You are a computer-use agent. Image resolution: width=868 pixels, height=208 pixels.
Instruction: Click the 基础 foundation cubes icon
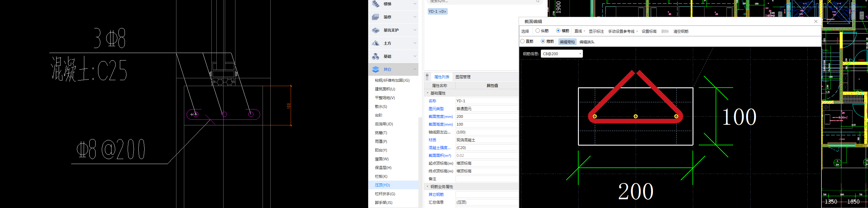tap(376, 56)
